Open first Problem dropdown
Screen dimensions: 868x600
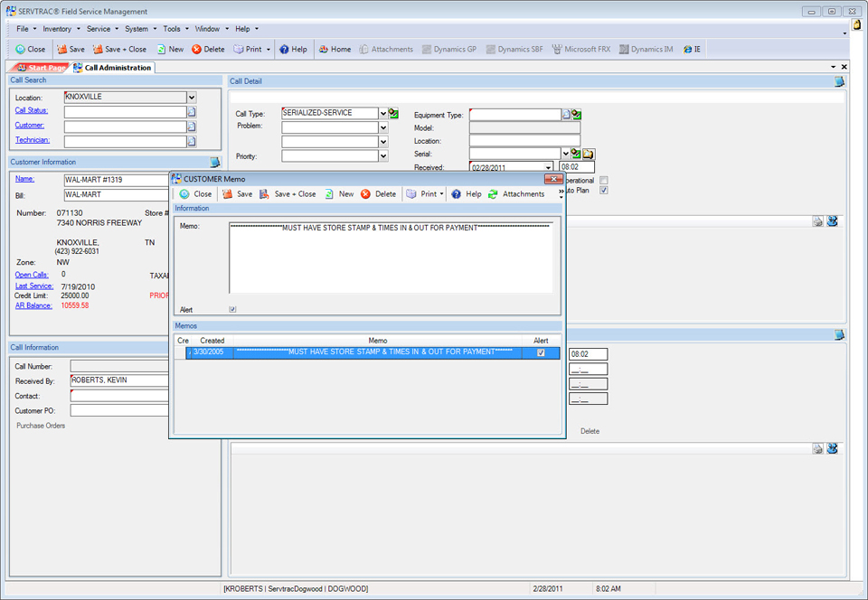point(383,127)
